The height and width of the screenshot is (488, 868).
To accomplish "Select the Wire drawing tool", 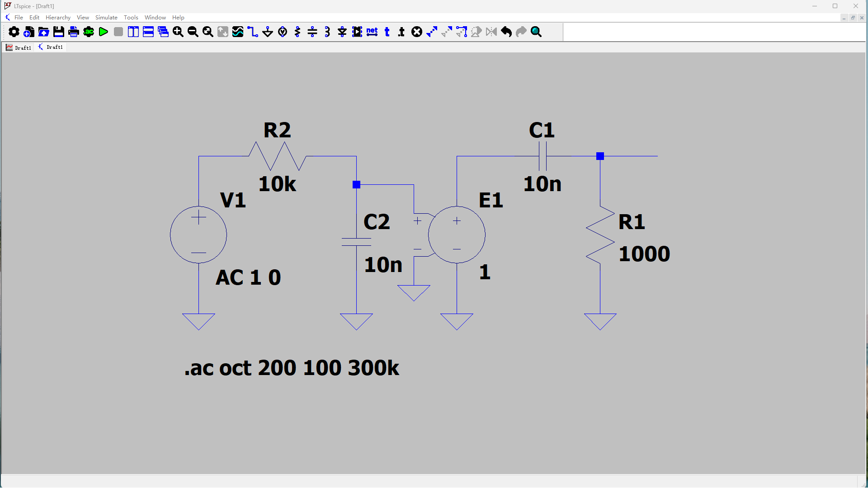I will click(253, 32).
